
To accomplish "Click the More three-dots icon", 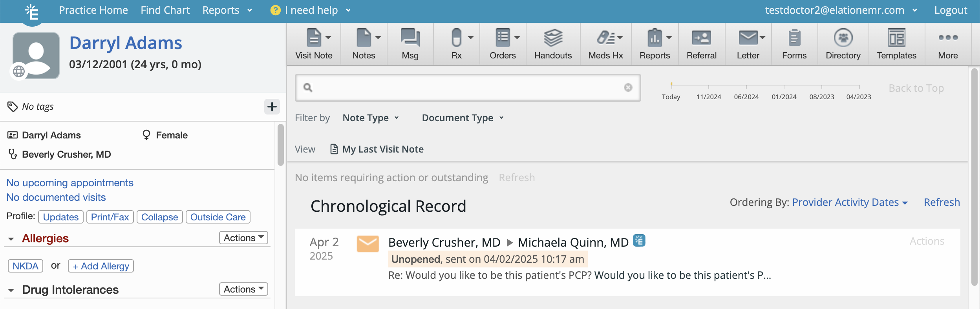I will click(x=948, y=38).
